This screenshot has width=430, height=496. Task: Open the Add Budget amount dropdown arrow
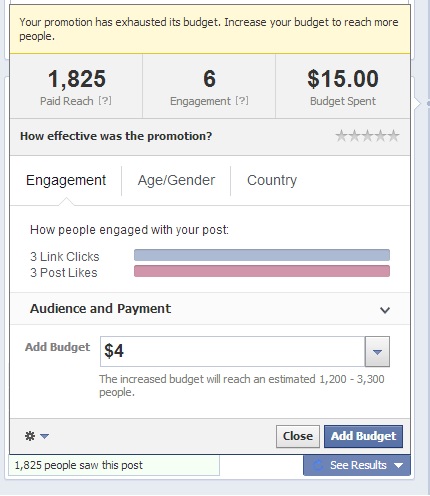[377, 352]
